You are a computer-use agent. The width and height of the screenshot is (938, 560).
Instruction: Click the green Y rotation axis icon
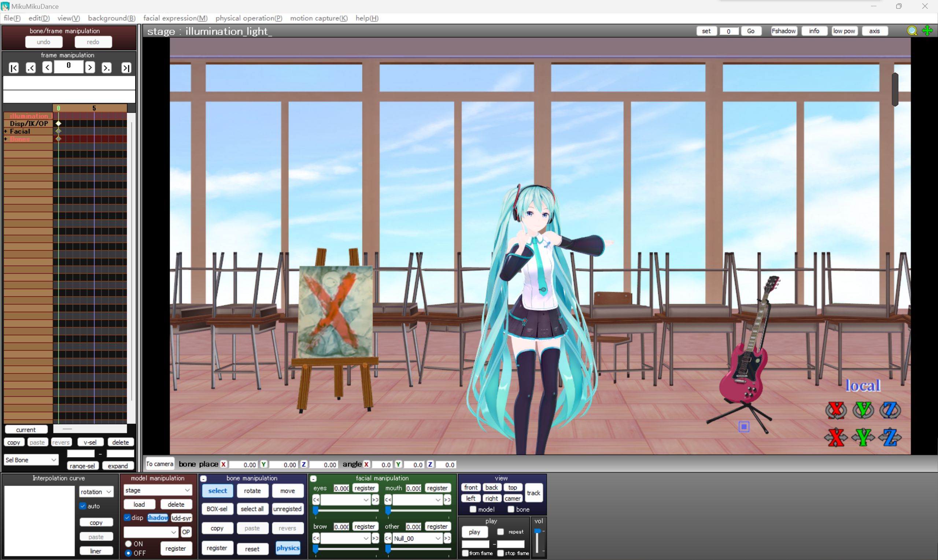[x=863, y=410]
